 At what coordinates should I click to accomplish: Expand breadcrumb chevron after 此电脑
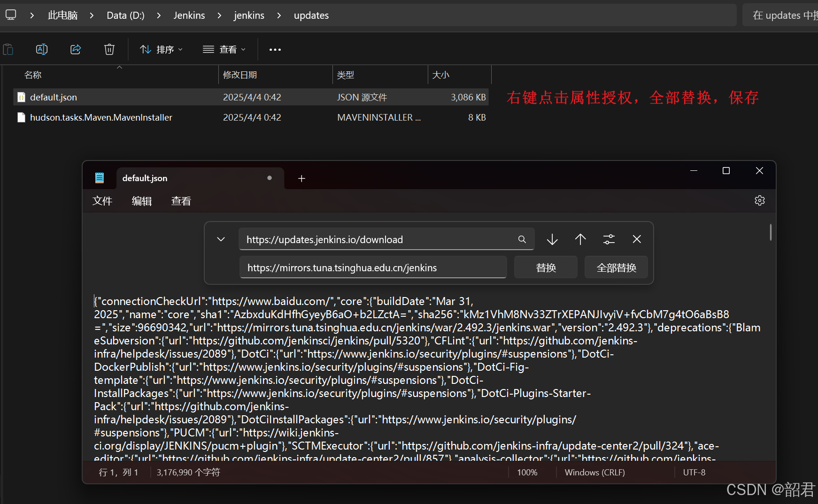point(92,15)
